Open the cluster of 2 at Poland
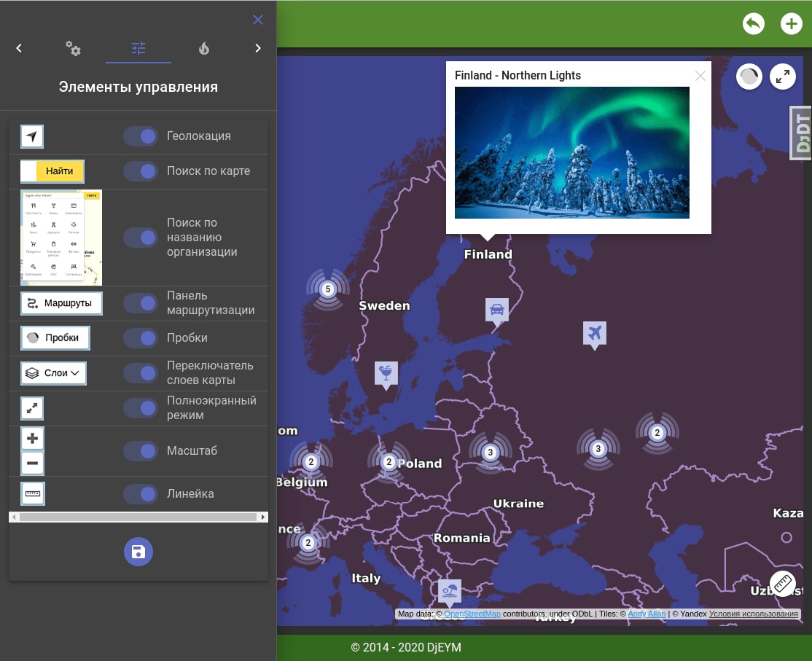The width and height of the screenshot is (812, 661). [389, 462]
